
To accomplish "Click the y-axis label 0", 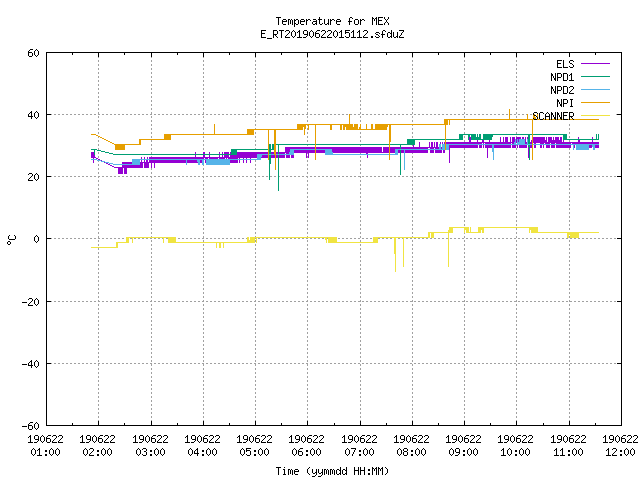I will [x=36, y=239].
